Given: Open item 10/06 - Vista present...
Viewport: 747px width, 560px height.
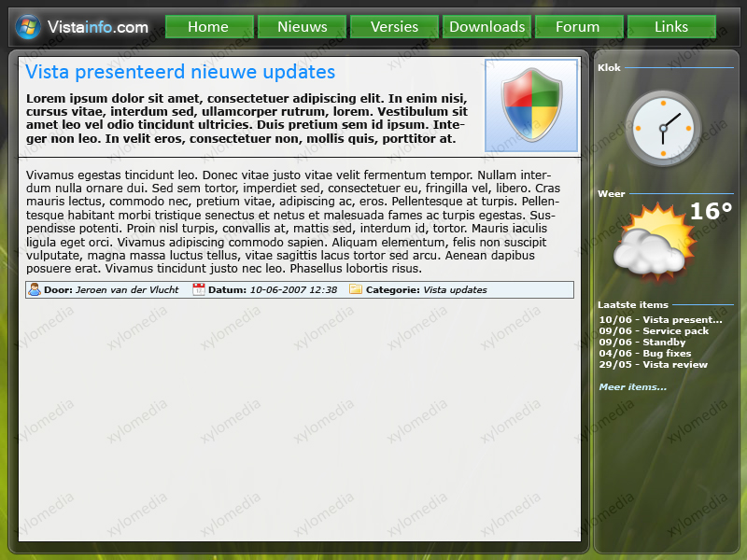Looking at the screenshot, I should pos(661,319).
